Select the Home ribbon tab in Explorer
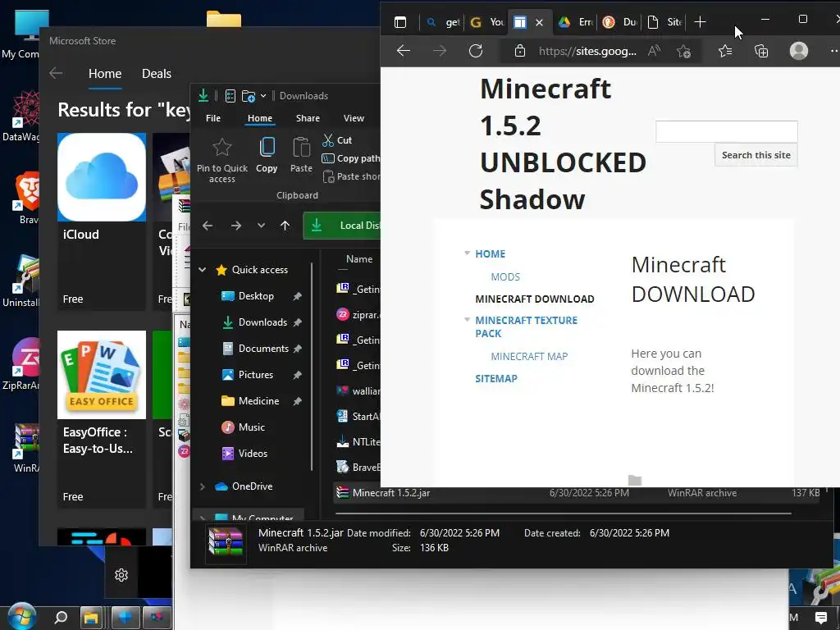 pyautogui.click(x=260, y=118)
